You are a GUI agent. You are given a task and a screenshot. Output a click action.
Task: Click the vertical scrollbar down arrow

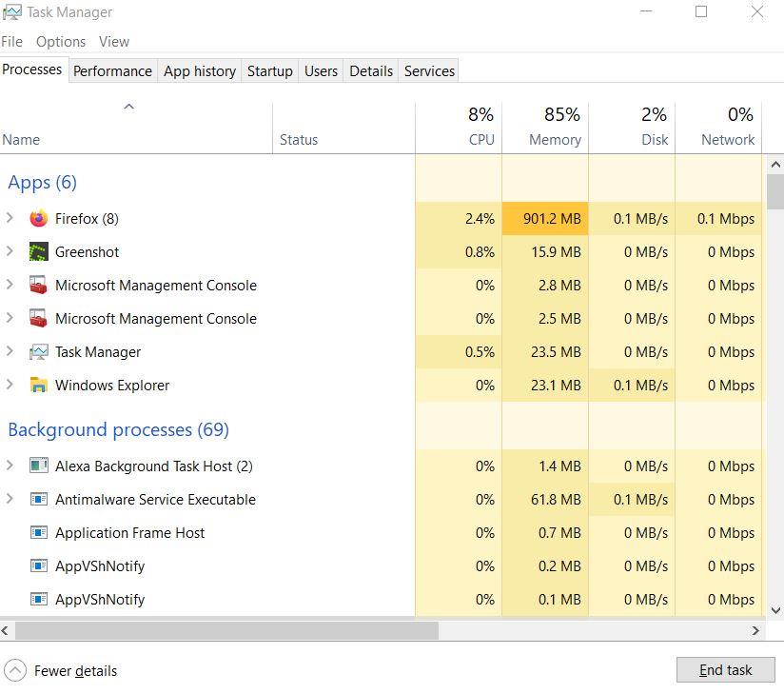tap(775, 610)
